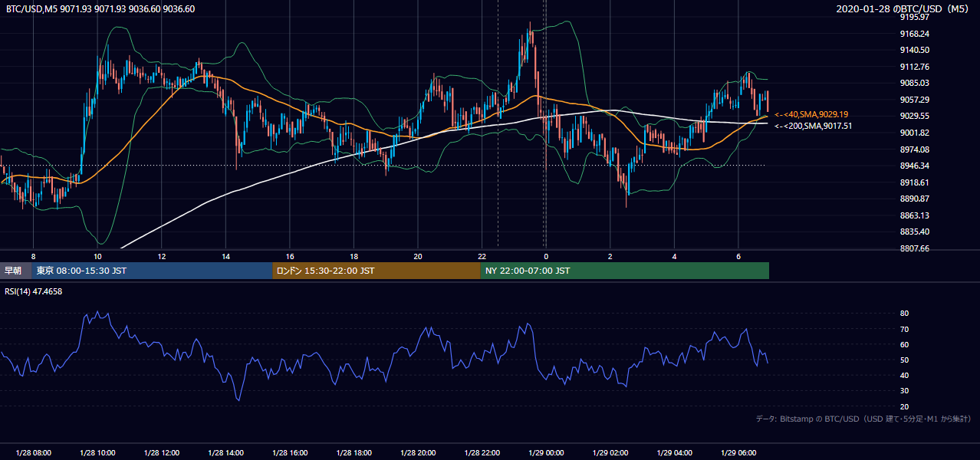980x460 pixels.
Task: Click RSI axis level 30
Action: coord(904,391)
